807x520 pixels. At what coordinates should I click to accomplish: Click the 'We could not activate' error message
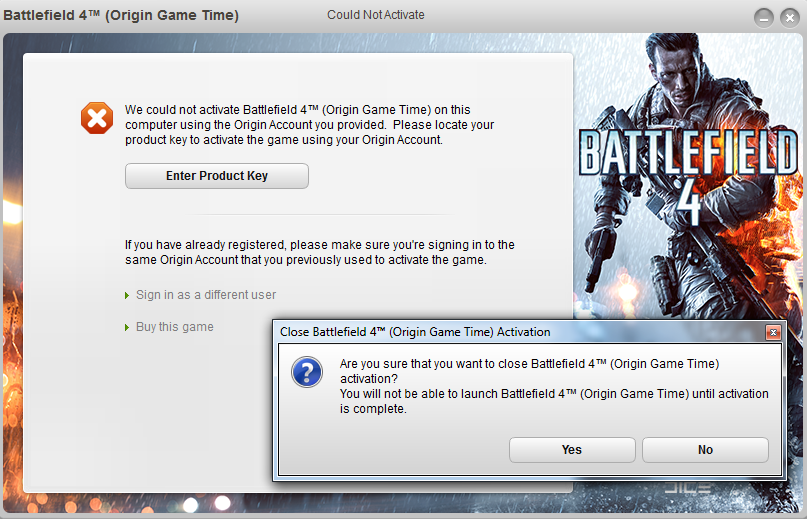[x=309, y=125]
